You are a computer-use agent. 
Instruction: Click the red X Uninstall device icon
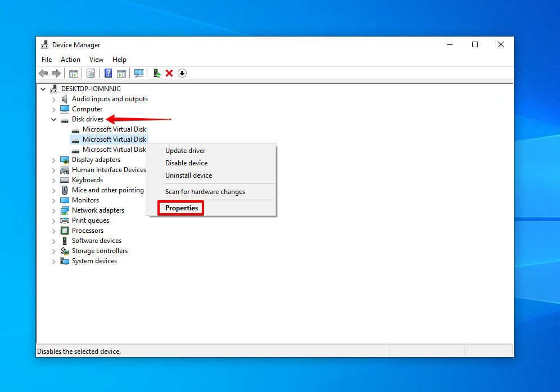pyautogui.click(x=169, y=74)
